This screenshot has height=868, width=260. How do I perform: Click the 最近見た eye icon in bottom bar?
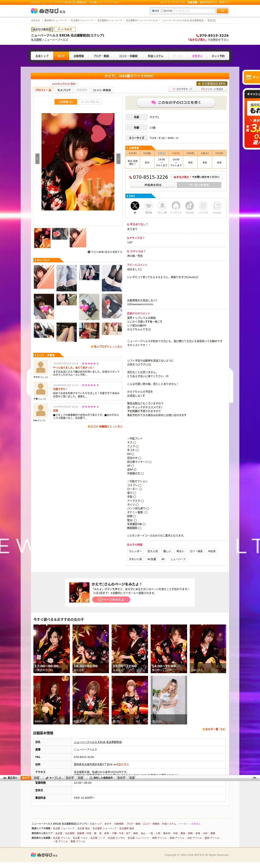[x=5, y=778]
